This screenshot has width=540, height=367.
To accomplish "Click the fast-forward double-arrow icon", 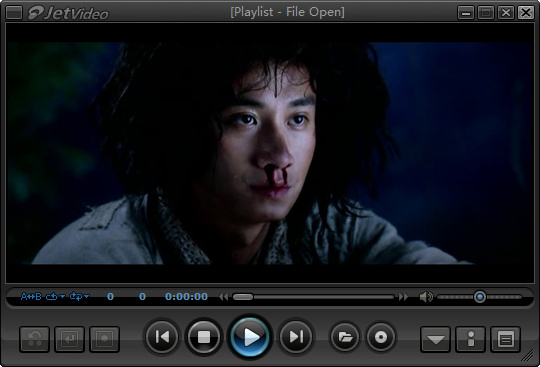I will coord(403,297).
